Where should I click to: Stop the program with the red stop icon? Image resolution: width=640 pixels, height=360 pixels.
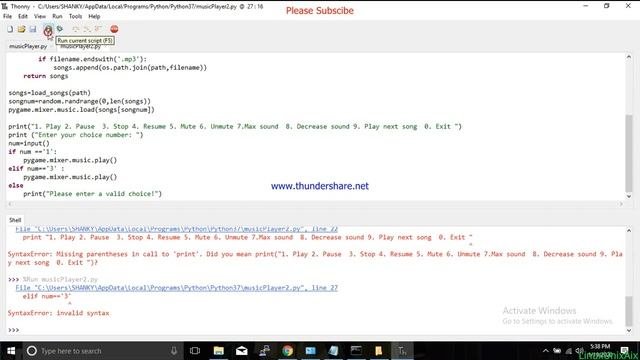coord(114,29)
